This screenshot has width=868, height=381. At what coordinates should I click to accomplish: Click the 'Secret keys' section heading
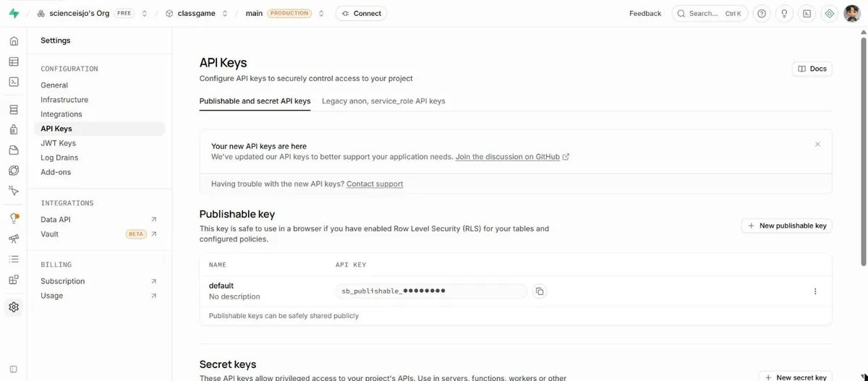pos(228,364)
